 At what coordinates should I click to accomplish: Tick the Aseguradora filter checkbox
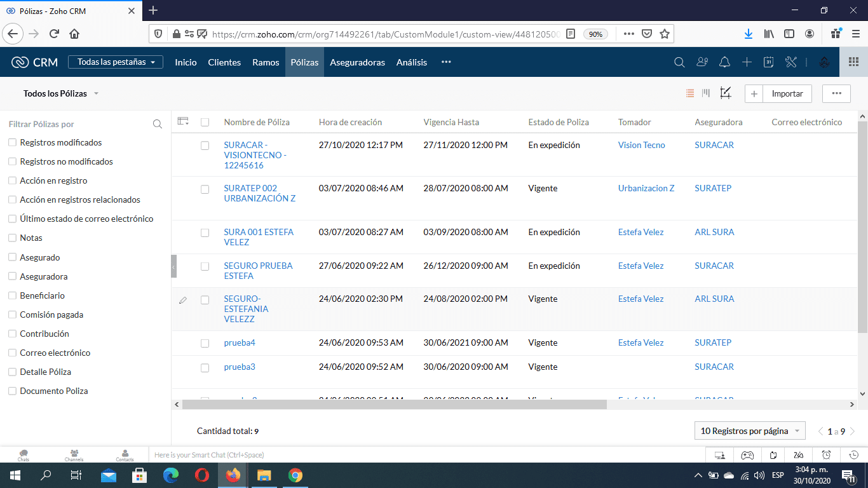pyautogui.click(x=12, y=277)
